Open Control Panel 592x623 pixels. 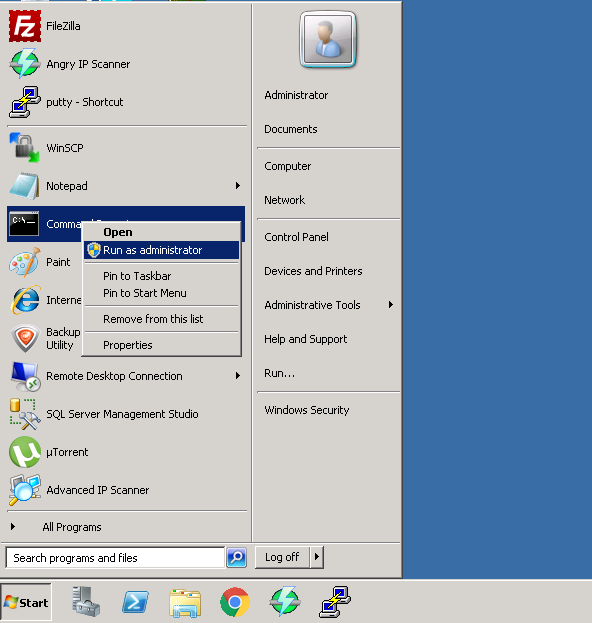[296, 237]
